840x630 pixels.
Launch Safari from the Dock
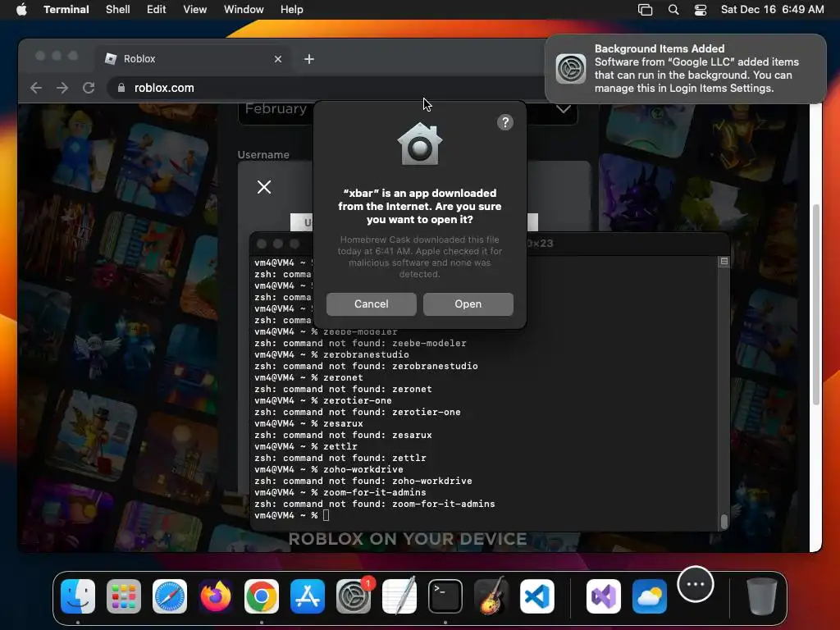tap(170, 596)
